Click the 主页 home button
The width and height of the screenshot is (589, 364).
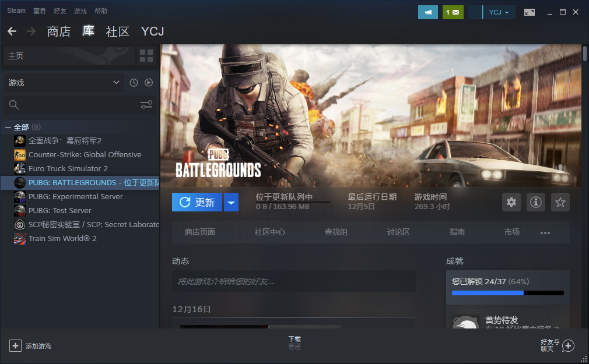click(69, 56)
